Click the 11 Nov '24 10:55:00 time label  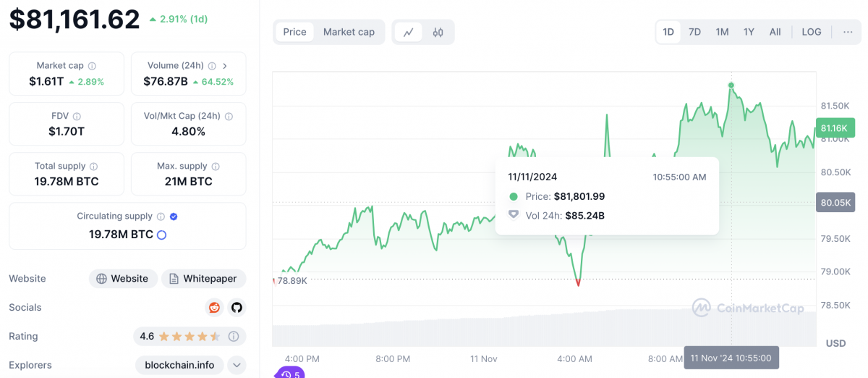point(731,358)
